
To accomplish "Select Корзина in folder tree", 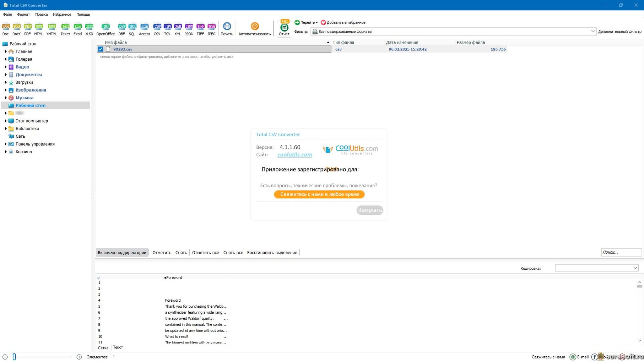I will 23,152.
